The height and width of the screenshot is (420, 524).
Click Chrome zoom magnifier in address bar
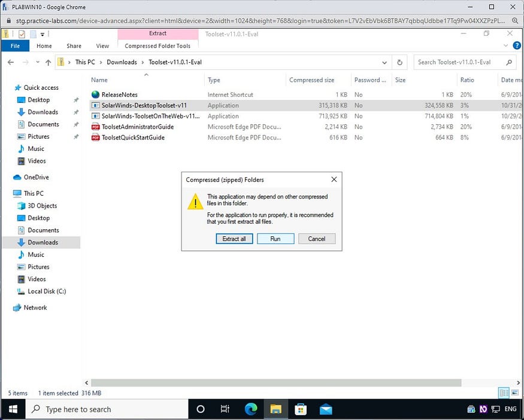pos(515,21)
